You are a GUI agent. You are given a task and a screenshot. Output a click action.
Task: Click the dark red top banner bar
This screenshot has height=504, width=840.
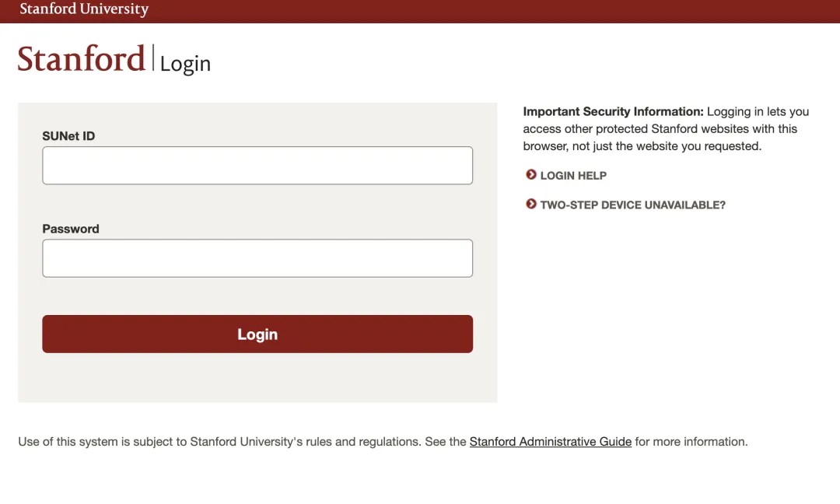tap(467, 11)
